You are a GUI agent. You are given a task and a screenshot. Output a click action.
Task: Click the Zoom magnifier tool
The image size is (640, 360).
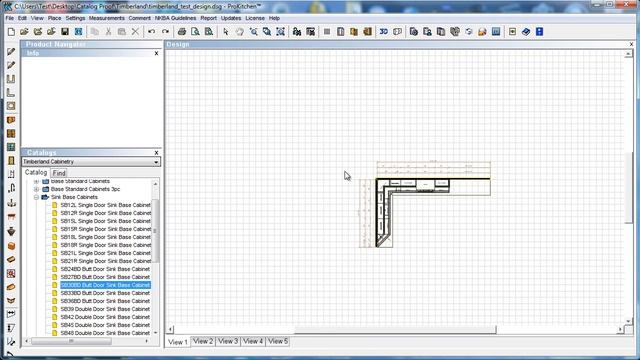point(253,31)
